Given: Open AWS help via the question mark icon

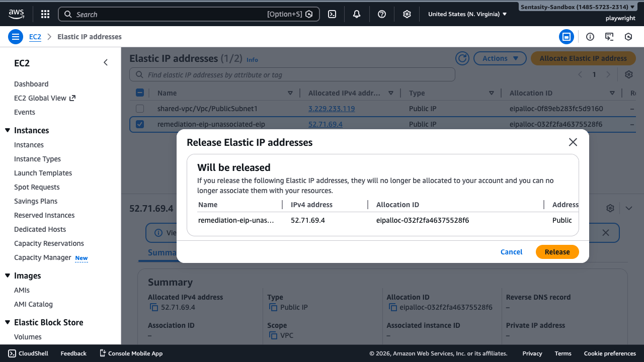Looking at the screenshot, I should [382, 14].
